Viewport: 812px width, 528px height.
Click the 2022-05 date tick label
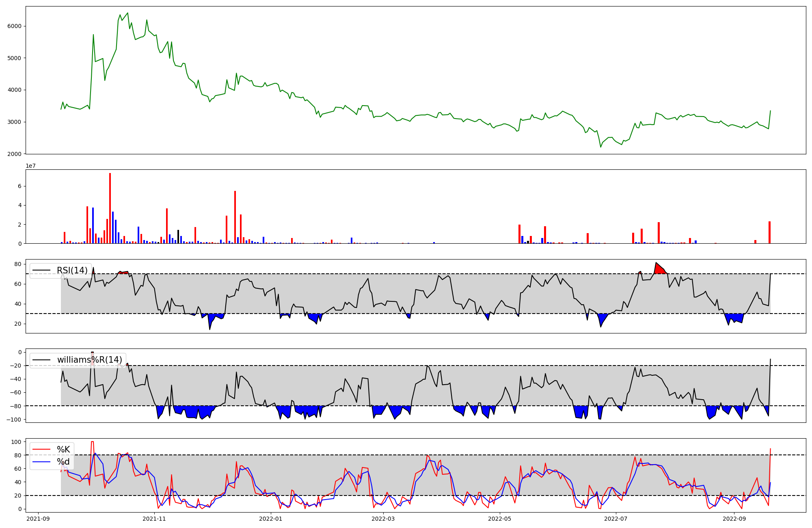pos(499,519)
